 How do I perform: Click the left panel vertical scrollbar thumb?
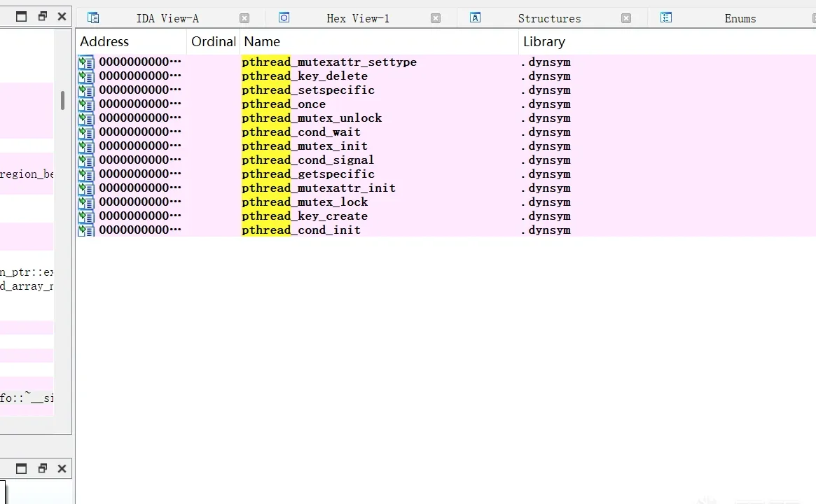click(x=62, y=100)
